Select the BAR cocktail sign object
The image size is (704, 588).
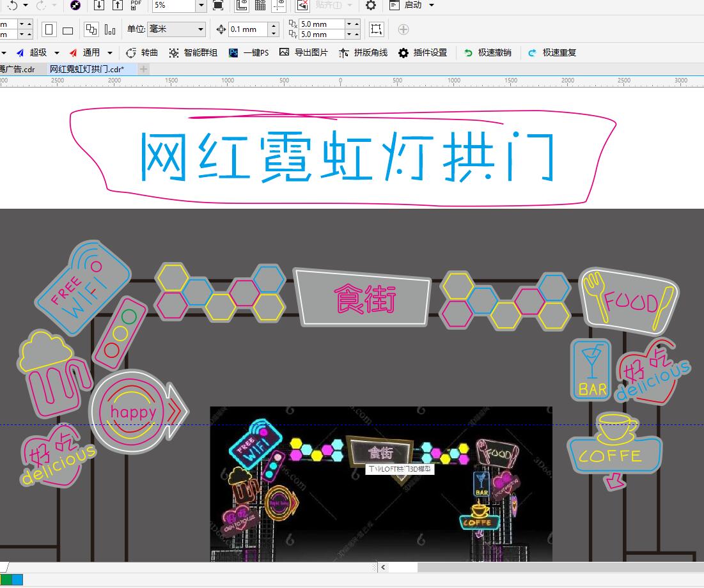coord(591,370)
